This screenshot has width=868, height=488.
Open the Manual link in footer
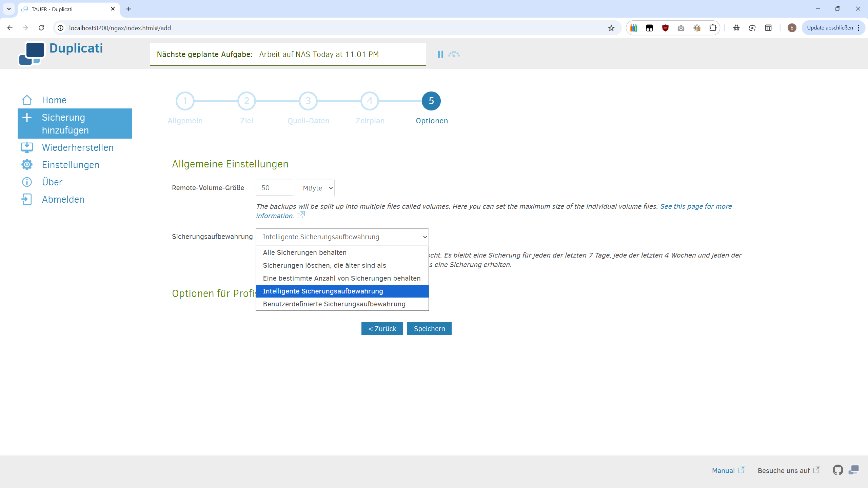coord(723,470)
